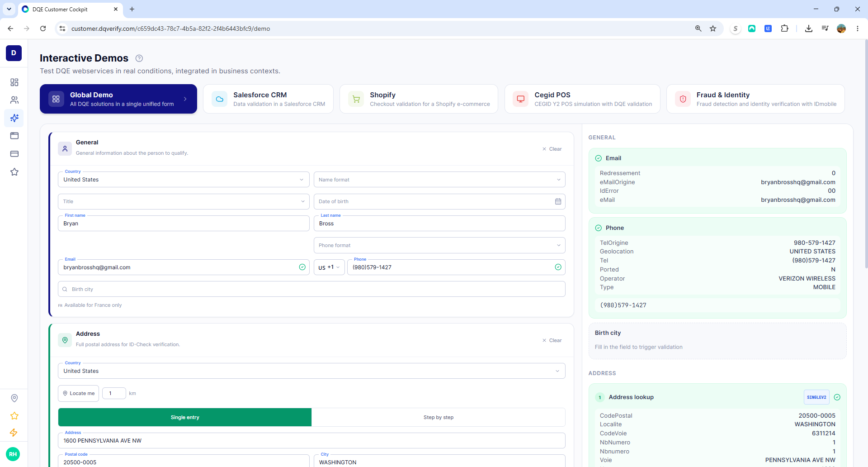Click the Address section pin icon

pyautogui.click(x=65, y=340)
